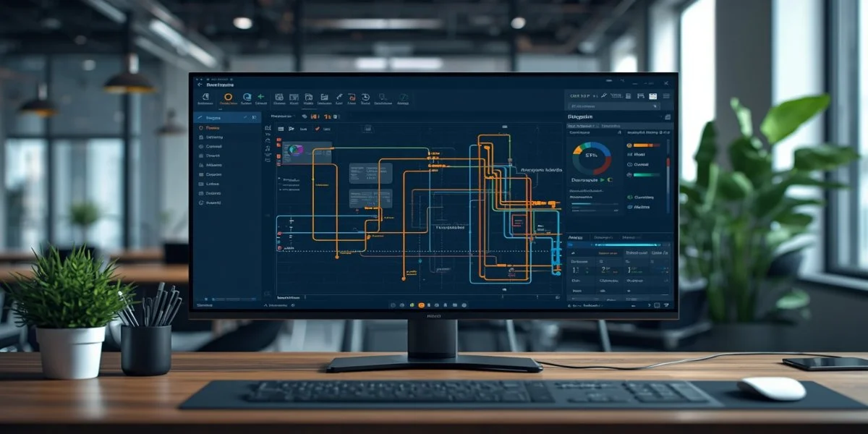Click the highlighted white icon in the right panel header
The image size is (868, 434).
coord(652,96)
